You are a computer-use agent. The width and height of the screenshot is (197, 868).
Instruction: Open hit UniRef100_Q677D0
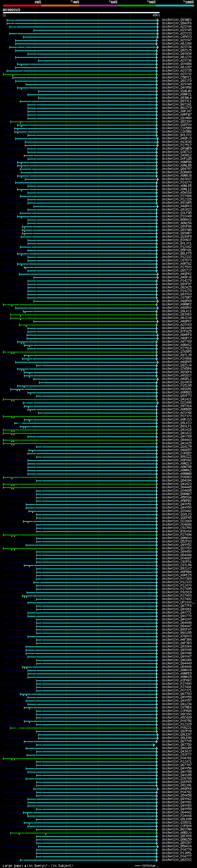177,744
